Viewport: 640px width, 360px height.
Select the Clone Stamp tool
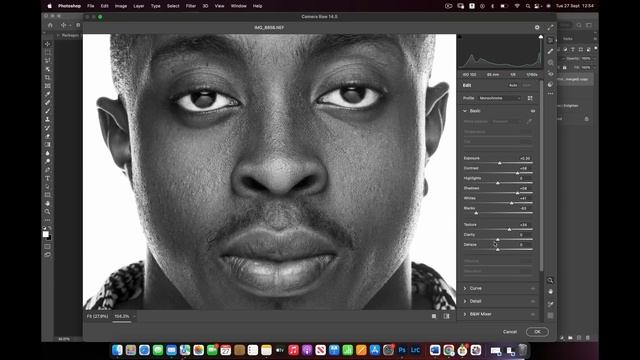click(x=48, y=120)
